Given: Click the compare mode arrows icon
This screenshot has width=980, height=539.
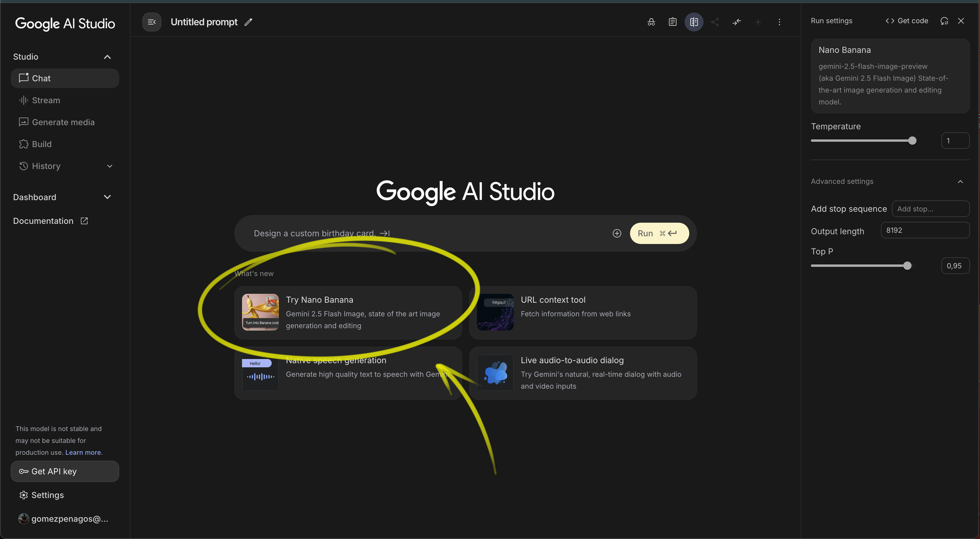Looking at the screenshot, I should pyautogui.click(x=737, y=22).
